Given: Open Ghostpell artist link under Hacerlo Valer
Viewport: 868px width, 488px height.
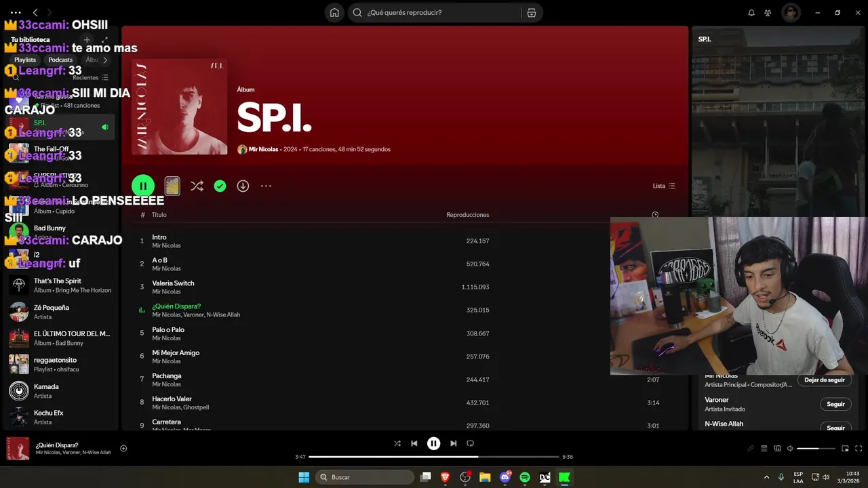Looking at the screenshot, I should tap(196, 407).
